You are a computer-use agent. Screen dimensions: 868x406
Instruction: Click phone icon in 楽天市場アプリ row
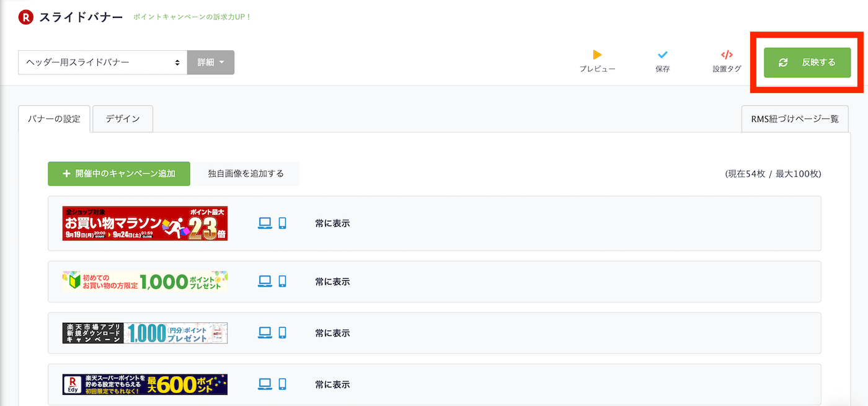(282, 333)
